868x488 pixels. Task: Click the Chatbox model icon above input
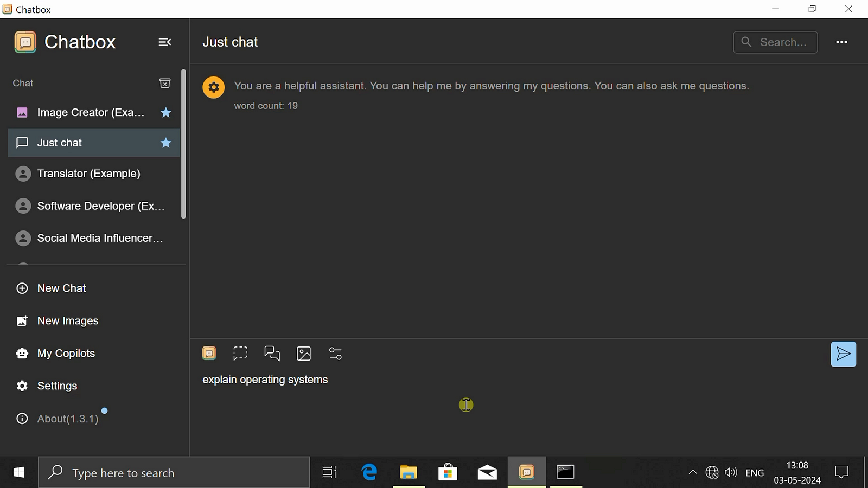click(209, 354)
